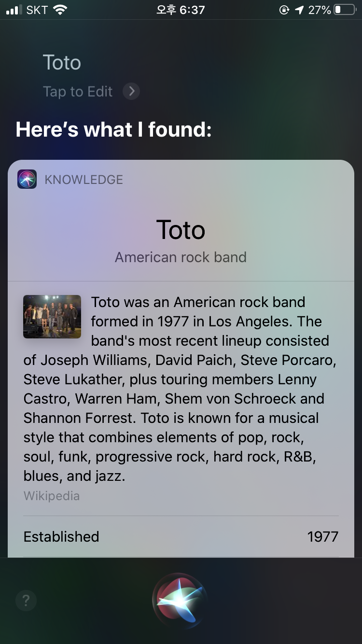
Task: Tap the chevron next to Tap to Edit
Action: click(x=131, y=91)
